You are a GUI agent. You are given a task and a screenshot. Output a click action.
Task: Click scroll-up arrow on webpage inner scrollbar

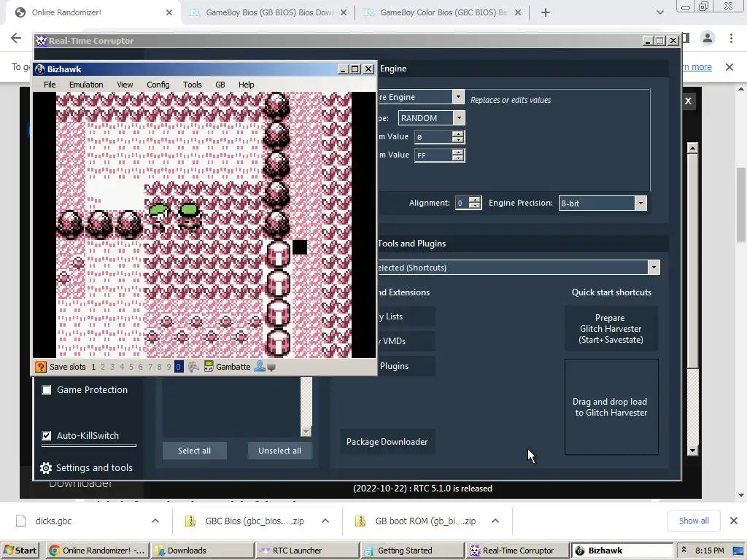click(693, 148)
